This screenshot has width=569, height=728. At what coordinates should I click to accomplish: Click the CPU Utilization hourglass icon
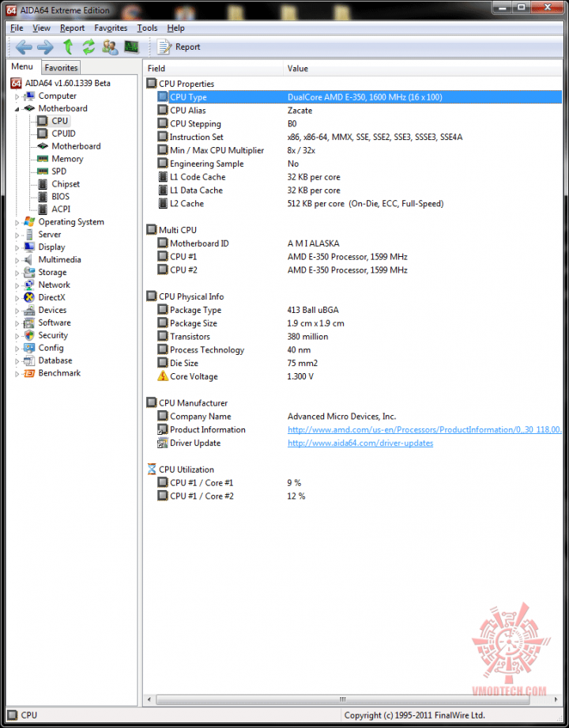click(151, 470)
